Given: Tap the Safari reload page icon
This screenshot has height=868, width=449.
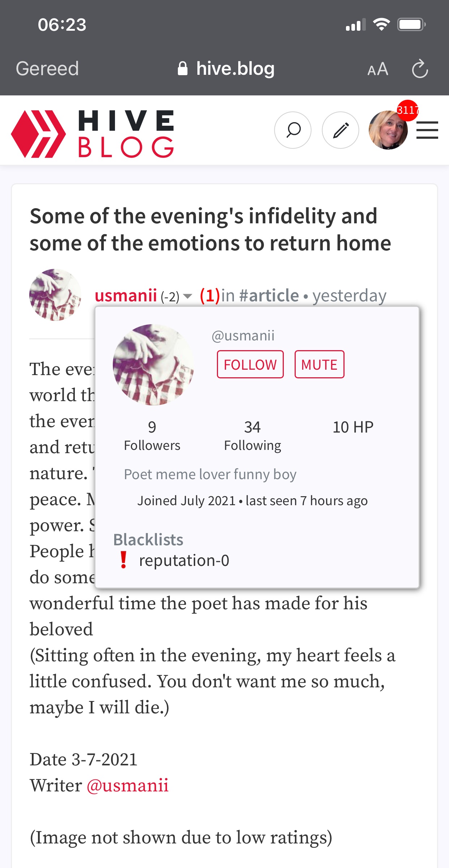Looking at the screenshot, I should (x=420, y=69).
